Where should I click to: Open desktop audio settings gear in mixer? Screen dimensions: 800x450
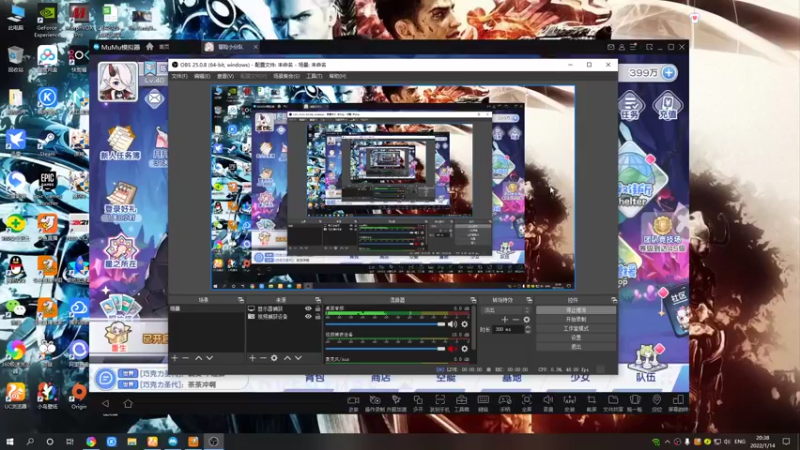pos(464,324)
